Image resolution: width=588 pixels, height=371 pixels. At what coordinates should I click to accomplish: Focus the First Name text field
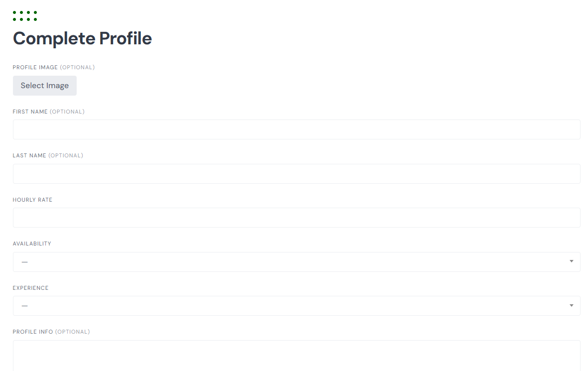[x=296, y=129]
